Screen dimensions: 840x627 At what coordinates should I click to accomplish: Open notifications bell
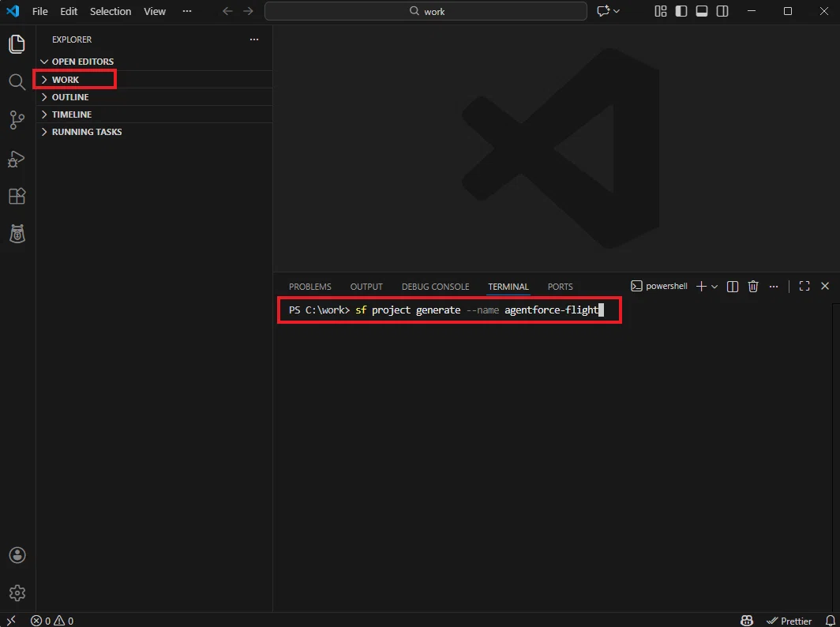pos(831,621)
